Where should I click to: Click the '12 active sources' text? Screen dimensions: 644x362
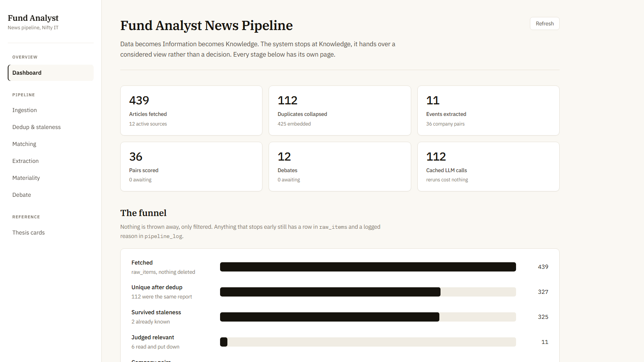tap(148, 124)
